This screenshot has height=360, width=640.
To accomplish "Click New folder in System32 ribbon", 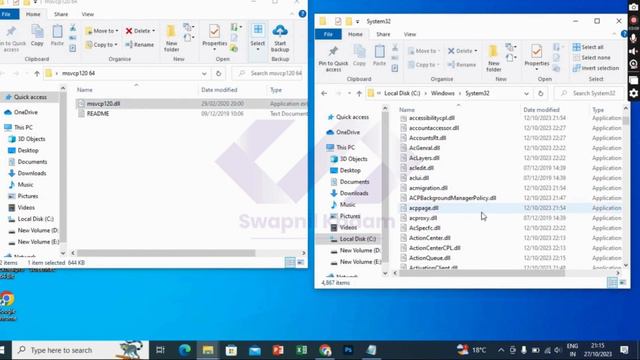I will 493,58.
